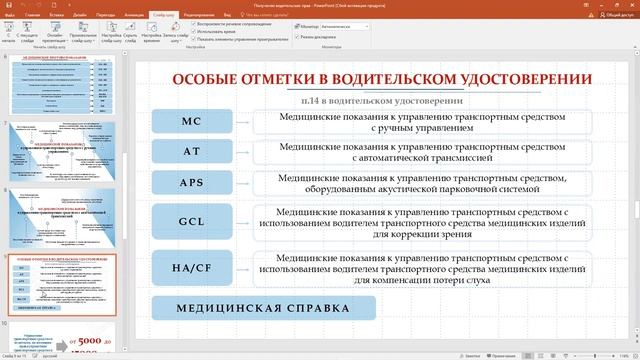Switch to 'Рецензирование' ribbon tab

tap(199, 15)
